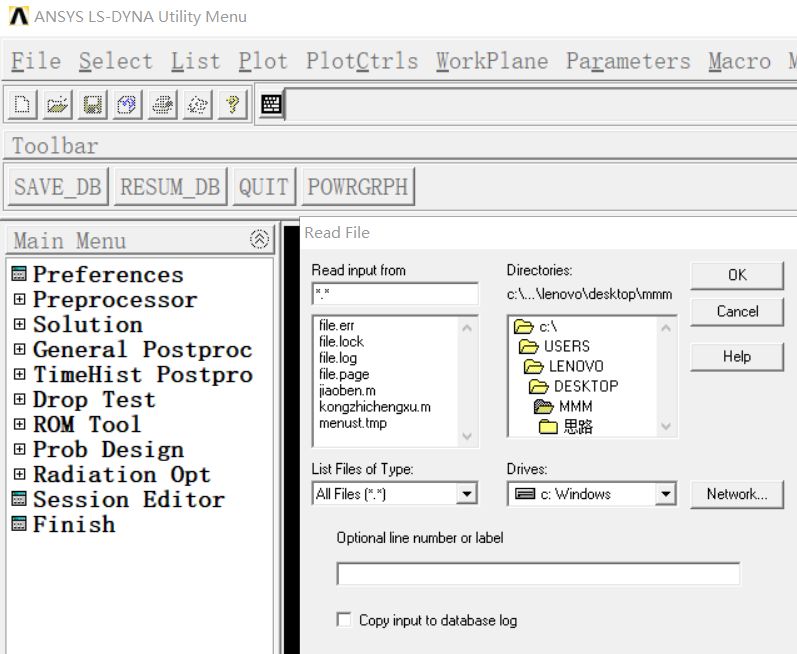Open the Drives dropdown
The height and width of the screenshot is (654, 797).
(x=665, y=493)
